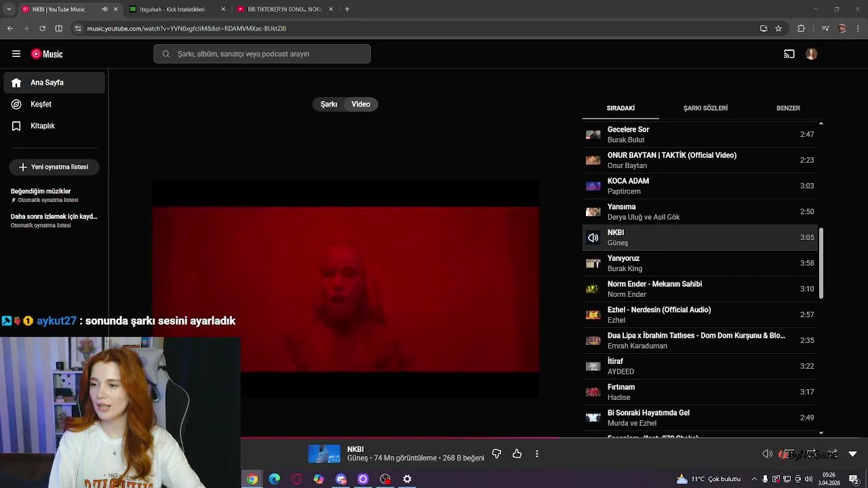Open Chrome from the taskbar

click(x=252, y=479)
